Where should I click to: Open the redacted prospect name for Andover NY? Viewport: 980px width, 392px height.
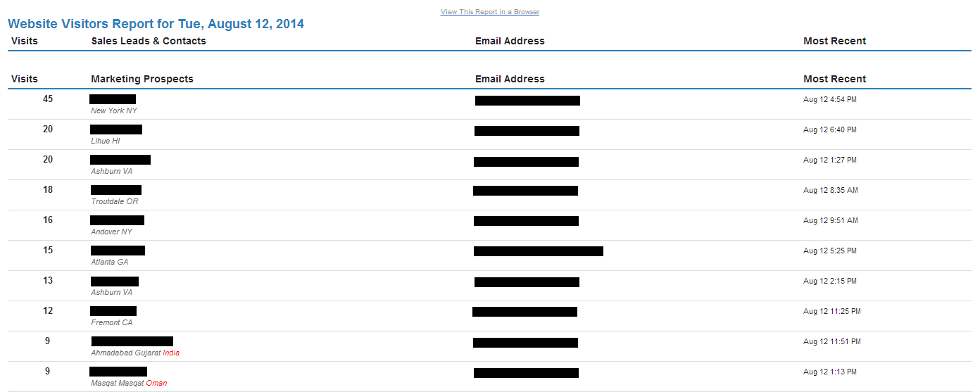(x=118, y=220)
